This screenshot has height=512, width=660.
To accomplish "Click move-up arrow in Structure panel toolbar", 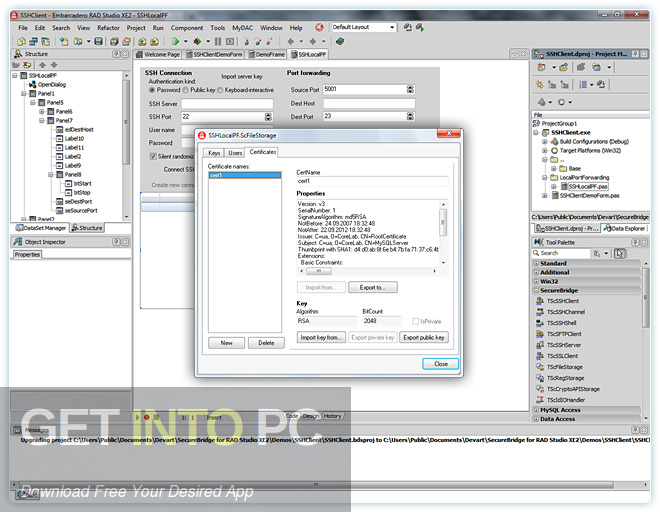I will tap(43, 65).
